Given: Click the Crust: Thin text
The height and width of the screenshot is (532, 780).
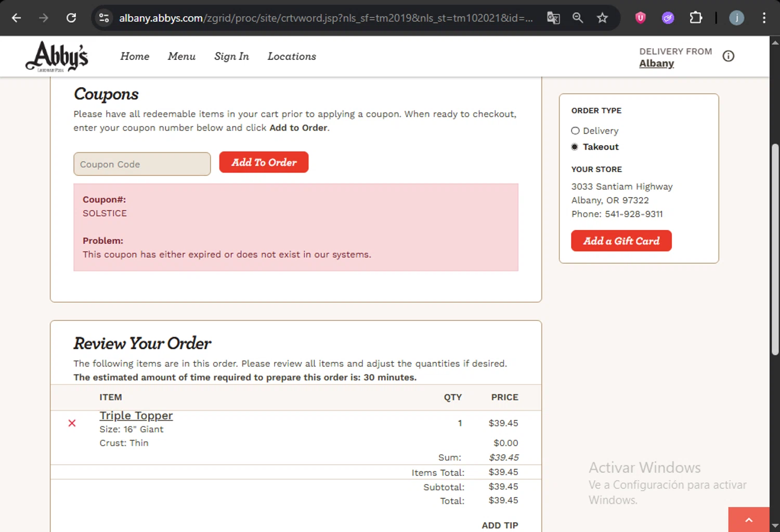Looking at the screenshot, I should point(124,443).
